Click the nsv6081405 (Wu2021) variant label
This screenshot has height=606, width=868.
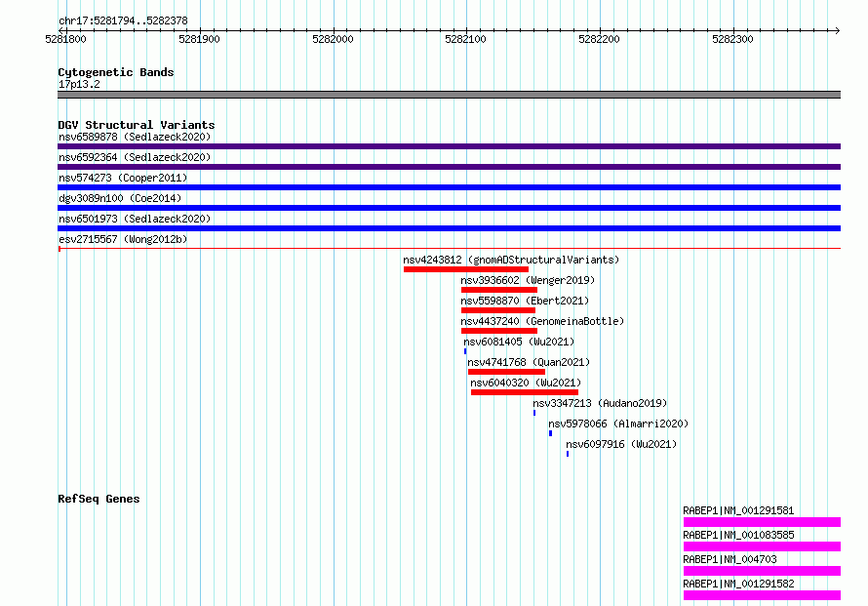pyautogui.click(x=519, y=342)
